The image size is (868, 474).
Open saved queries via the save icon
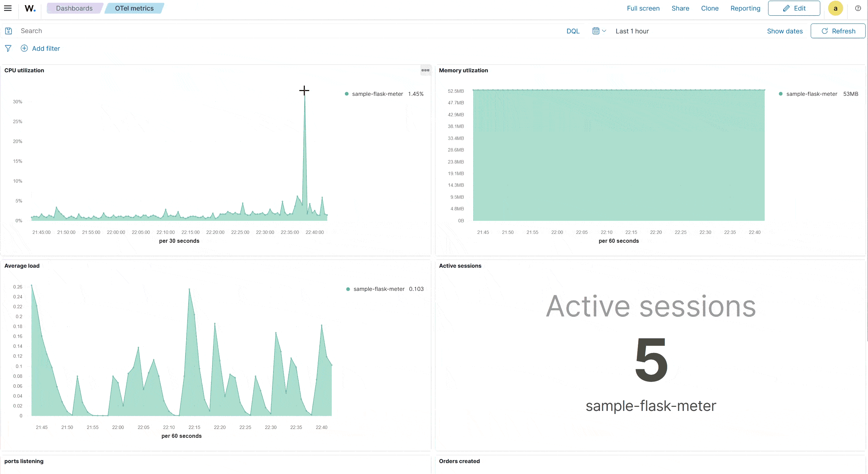9,31
